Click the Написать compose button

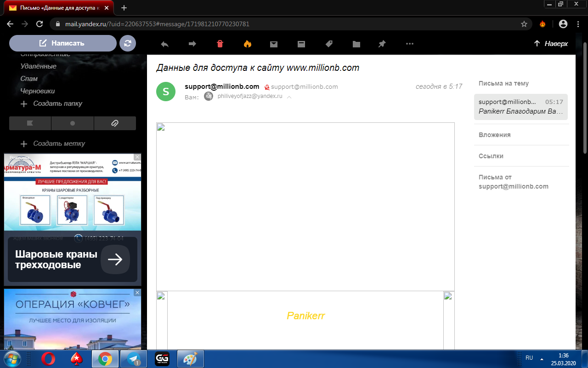coord(63,43)
